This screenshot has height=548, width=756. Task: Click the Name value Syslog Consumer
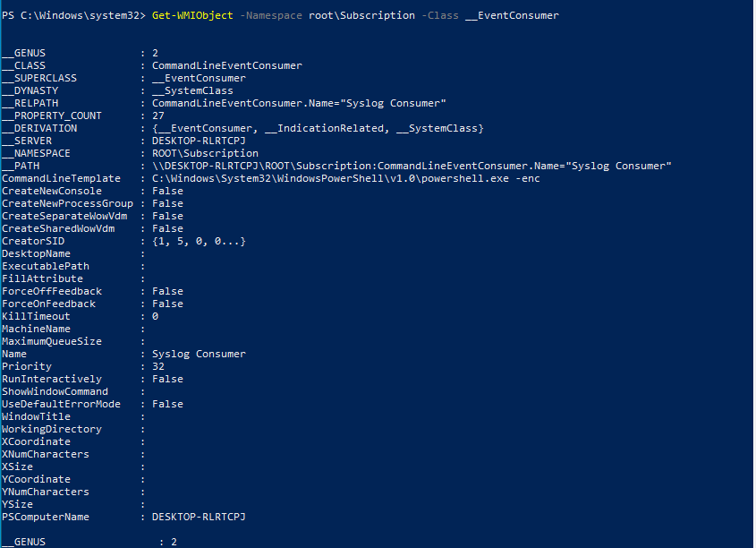click(x=199, y=354)
